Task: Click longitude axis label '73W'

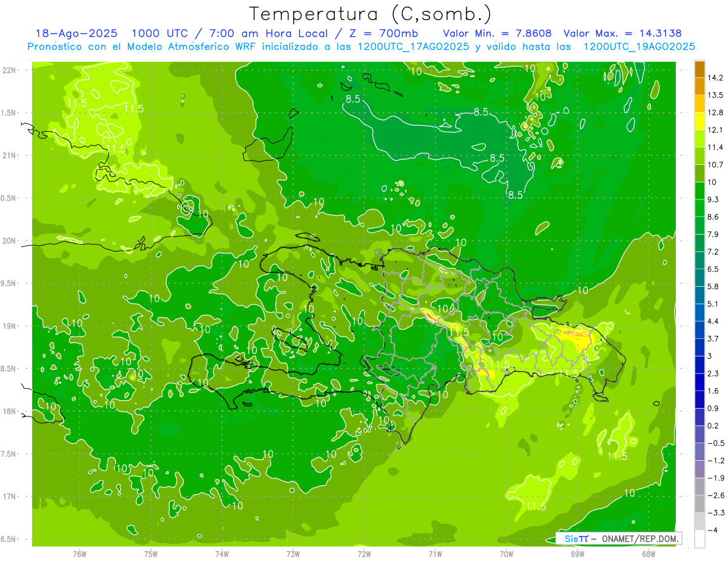Action: pyautogui.click(x=293, y=554)
